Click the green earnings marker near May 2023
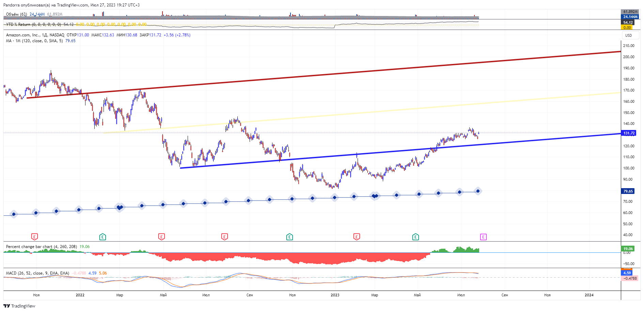Screen dimensions: 644x312 click(x=415, y=237)
